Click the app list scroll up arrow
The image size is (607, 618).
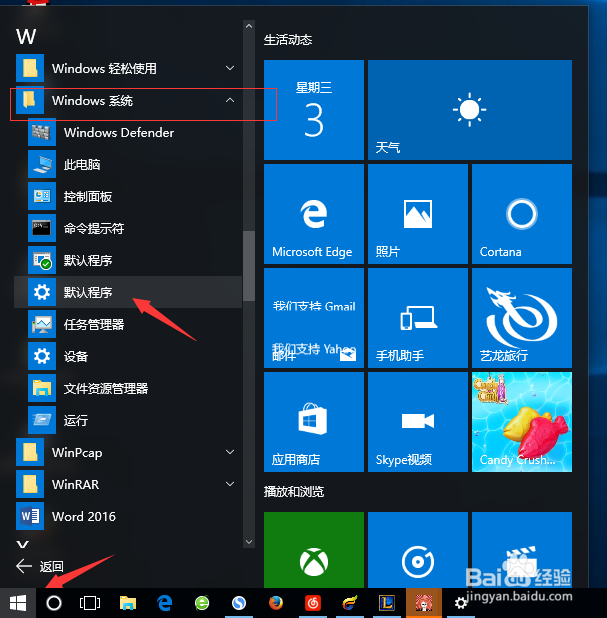coord(249,26)
